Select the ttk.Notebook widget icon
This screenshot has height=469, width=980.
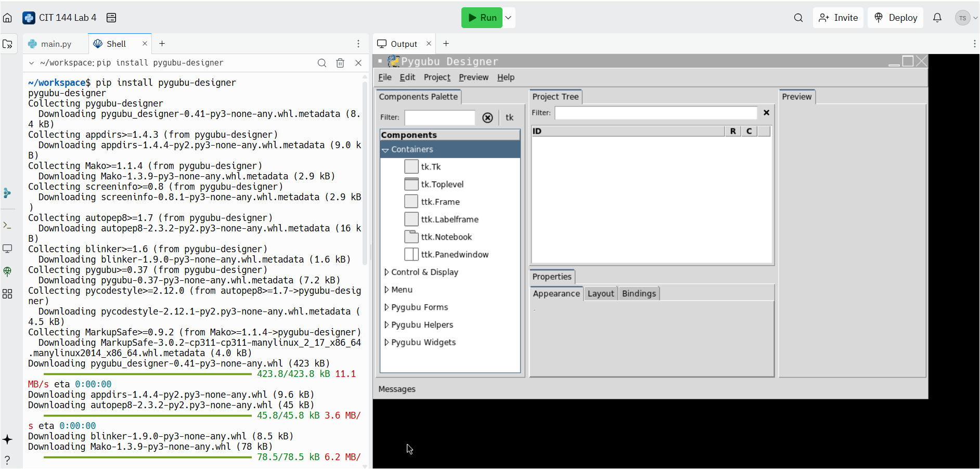pos(411,237)
